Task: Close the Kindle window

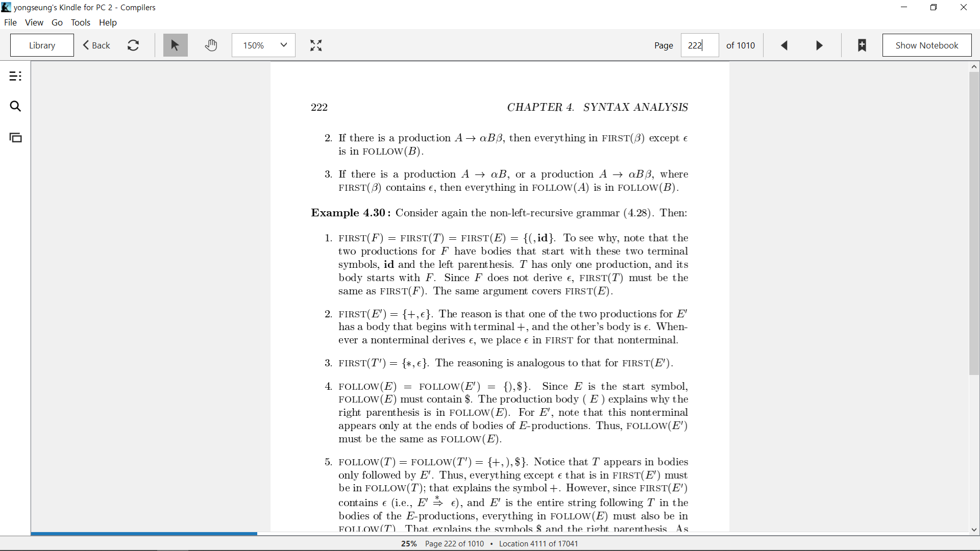Action: [964, 7]
